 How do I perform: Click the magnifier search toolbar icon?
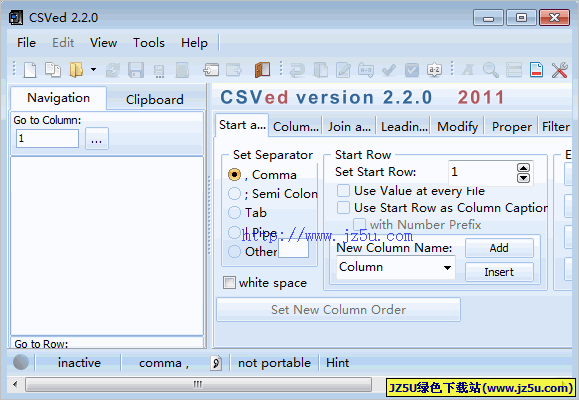click(491, 69)
